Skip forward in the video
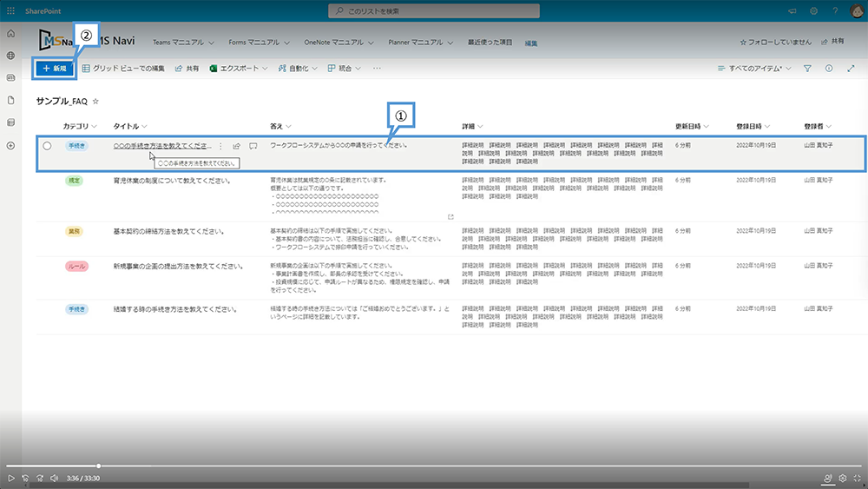Viewport: 868px width, 489px height. 39,478
